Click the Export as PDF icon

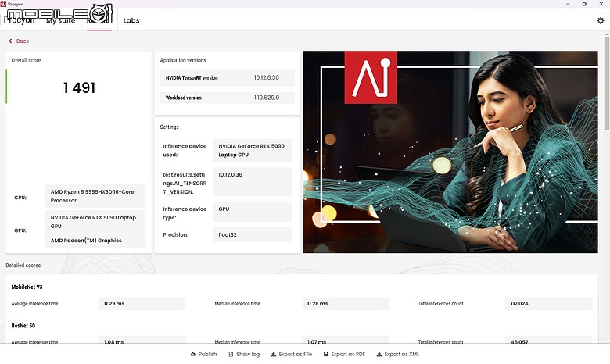click(326, 354)
